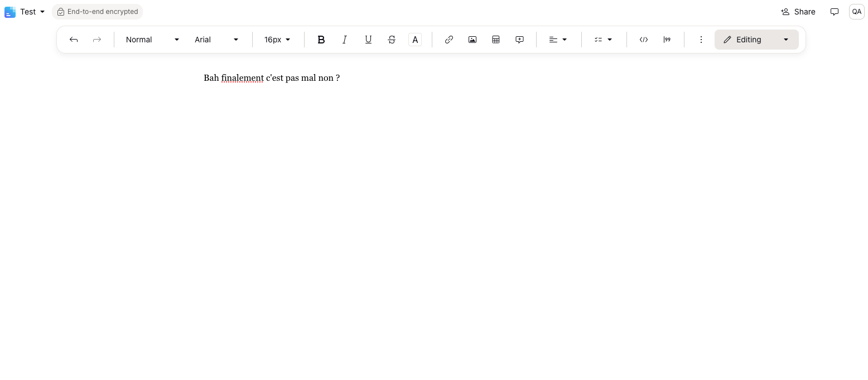Insert an image using the picture icon
This screenshot has height=380, width=868.
point(472,40)
